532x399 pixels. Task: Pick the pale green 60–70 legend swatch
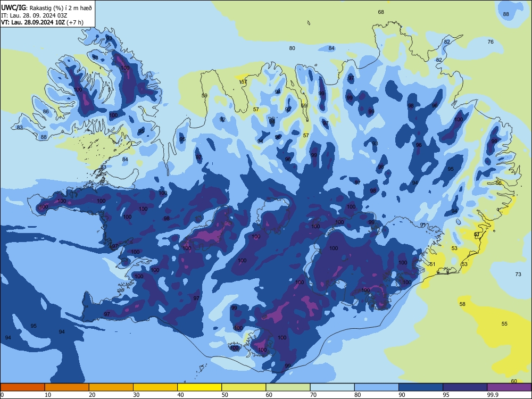tap(288, 387)
